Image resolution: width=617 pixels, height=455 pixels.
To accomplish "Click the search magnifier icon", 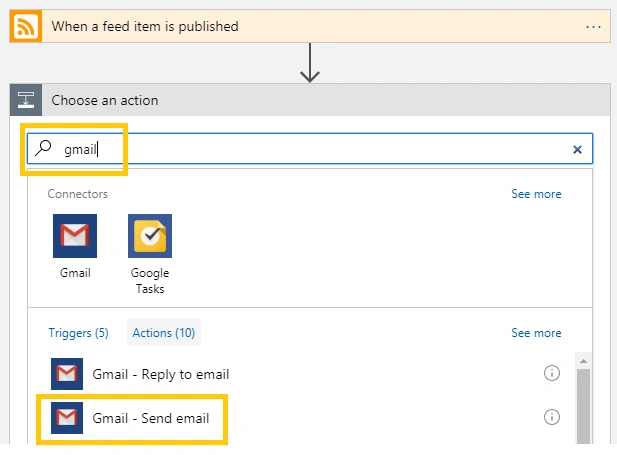I will pyautogui.click(x=43, y=148).
